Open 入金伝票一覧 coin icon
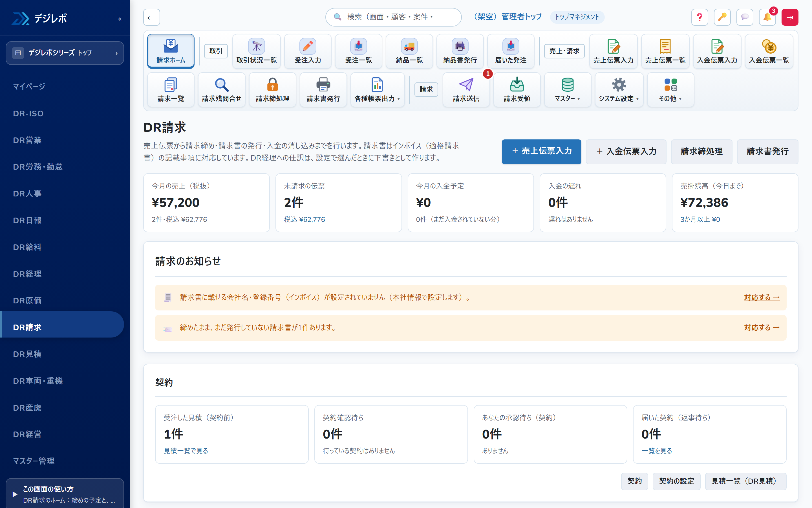Viewport: 812px width, 508px height. point(769,51)
